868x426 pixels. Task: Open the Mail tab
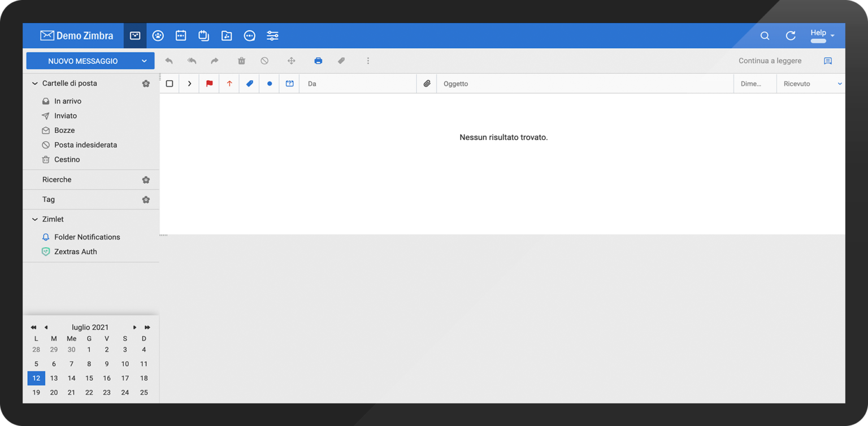click(135, 36)
